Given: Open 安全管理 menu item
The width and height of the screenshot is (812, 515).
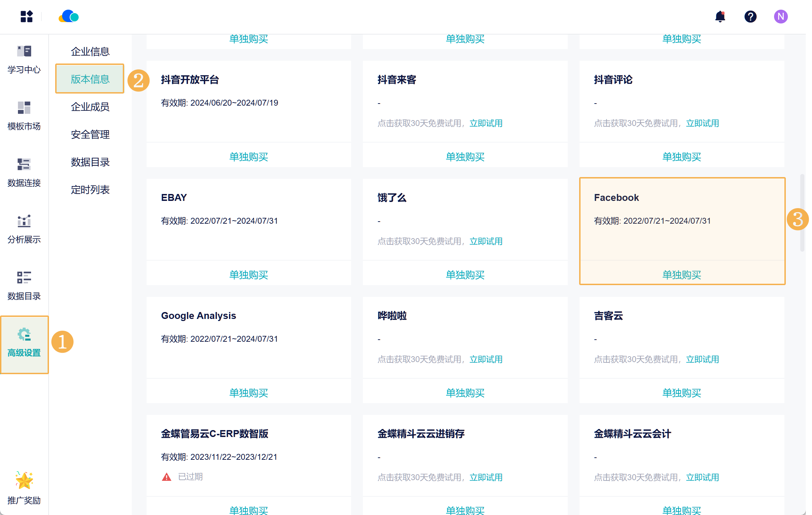Looking at the screenshot, I should pyautogui.click(x=90, y=135).
